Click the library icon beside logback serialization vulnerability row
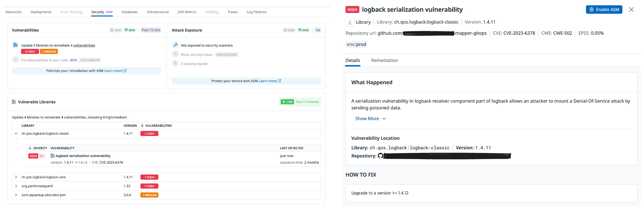644x212 pixels. (53, 156)
